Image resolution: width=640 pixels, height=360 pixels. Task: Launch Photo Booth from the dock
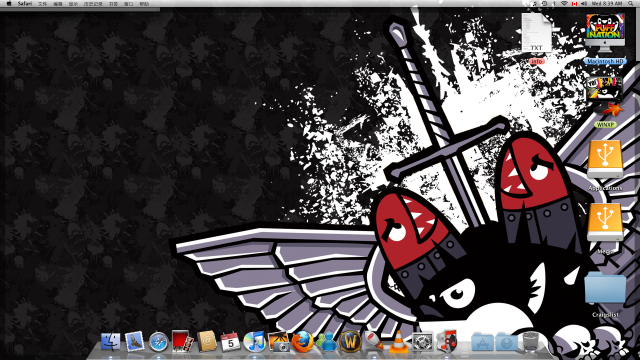(x=182, y=341)
